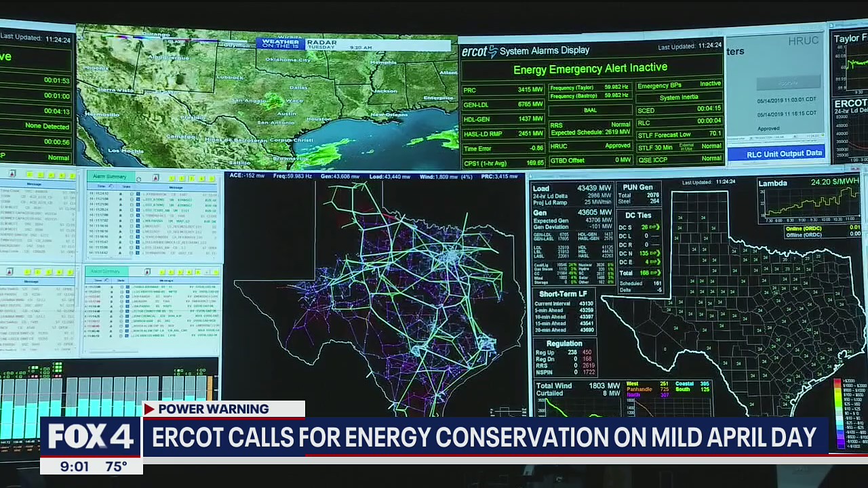Click the Frequency (Taylor) 59.982 Hz row
This screenshot has width=868, height=488.
click(591, 87)
